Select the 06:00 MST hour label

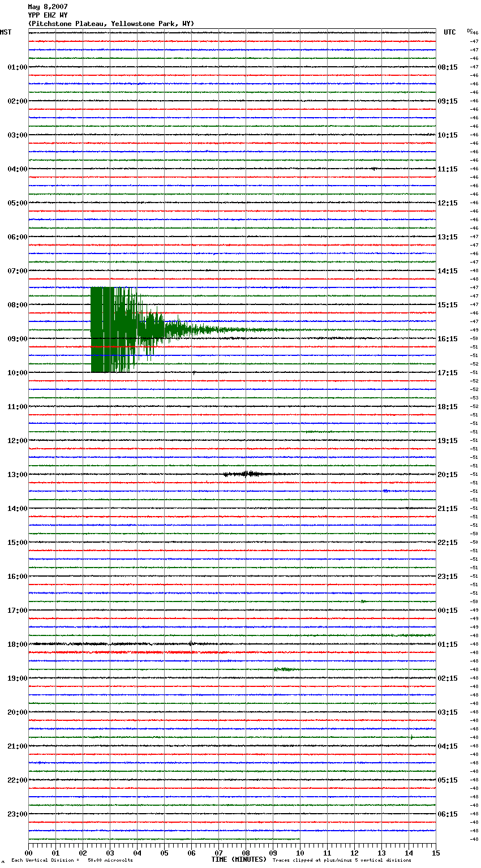18,237
